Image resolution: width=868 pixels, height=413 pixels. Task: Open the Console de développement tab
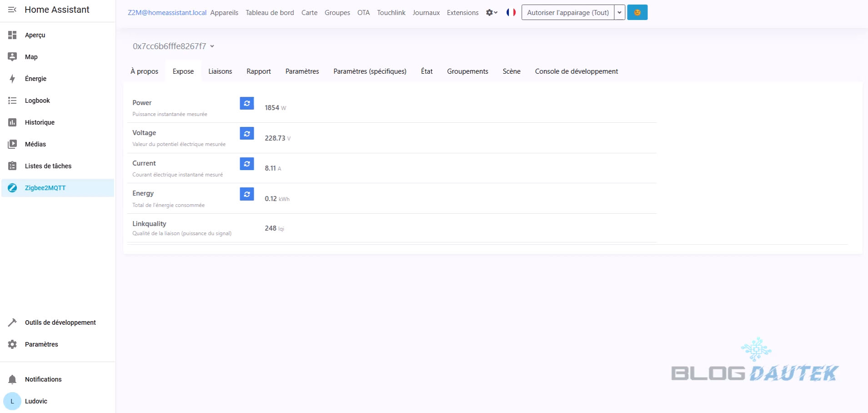(576, 71)
